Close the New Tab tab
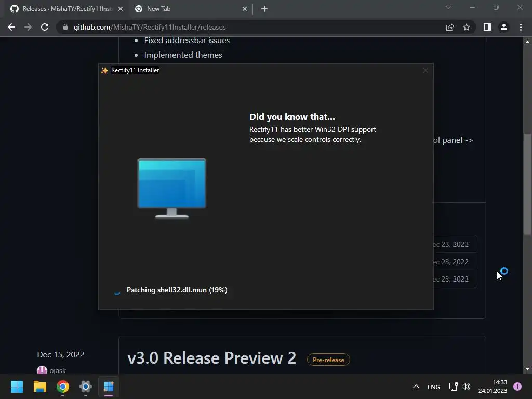Viewport: 532px width, 399px height. [x=245, y=9]
